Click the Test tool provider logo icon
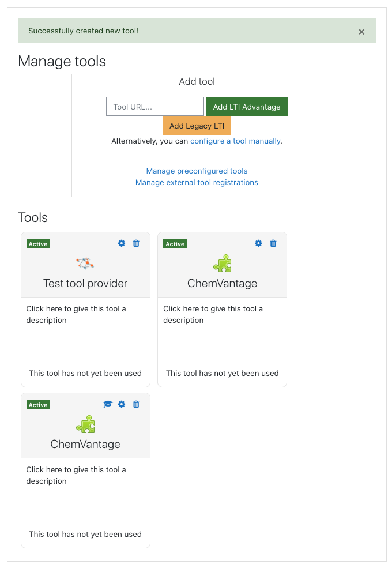This screenshot has height=572, width=392. pos(85,263)
